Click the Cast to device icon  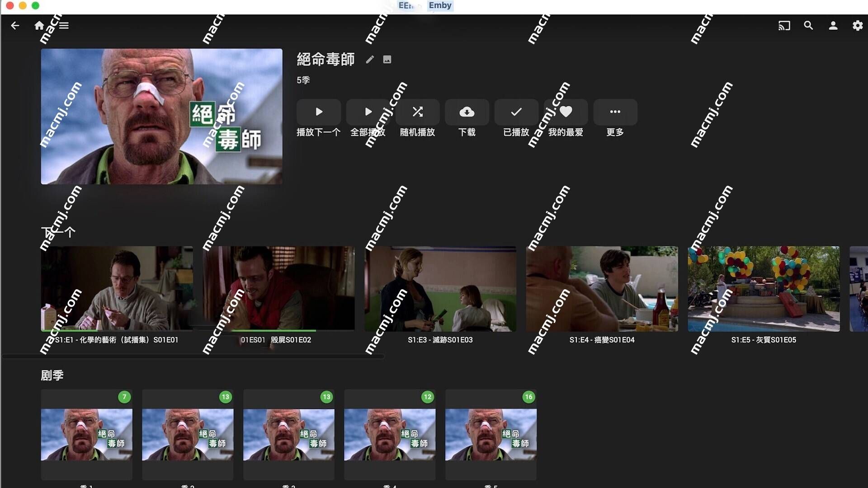click(784, 26)
